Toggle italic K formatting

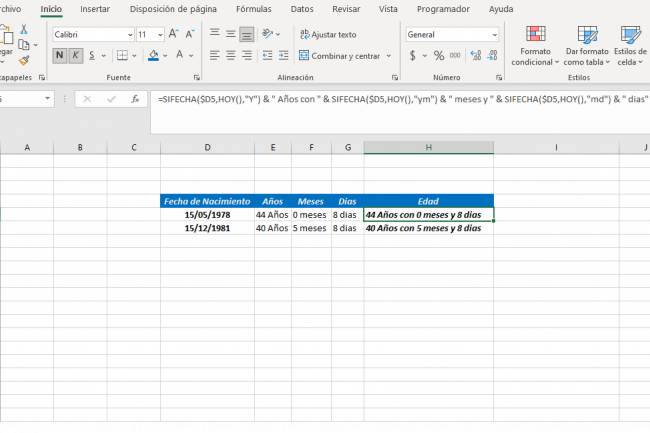74,56
